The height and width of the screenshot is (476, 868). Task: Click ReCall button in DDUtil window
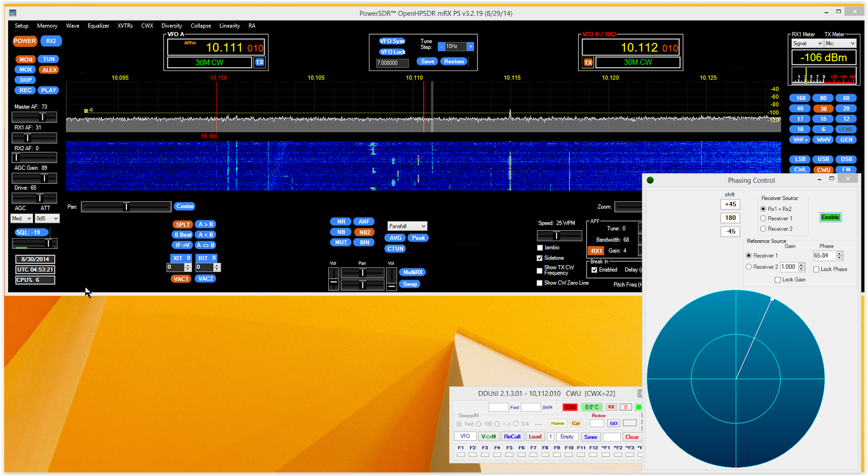[512, 436]
